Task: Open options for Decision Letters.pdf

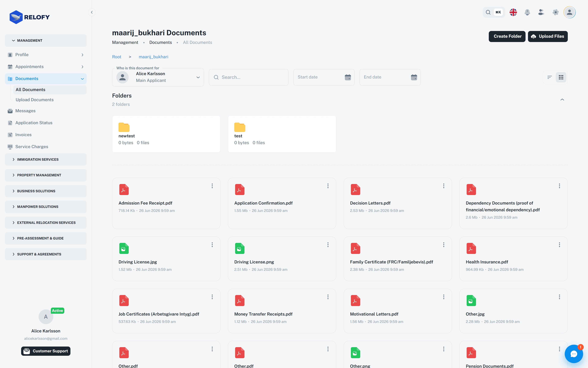Action: click(x=444, y=186)
